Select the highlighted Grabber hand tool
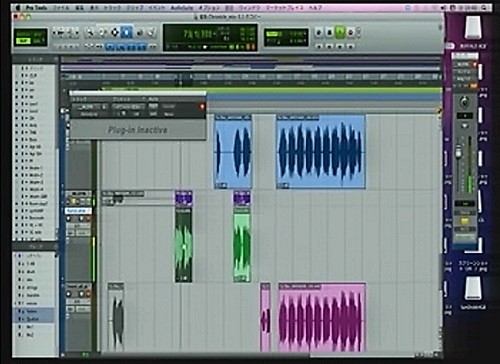The image size is (500, 364). 127,32
